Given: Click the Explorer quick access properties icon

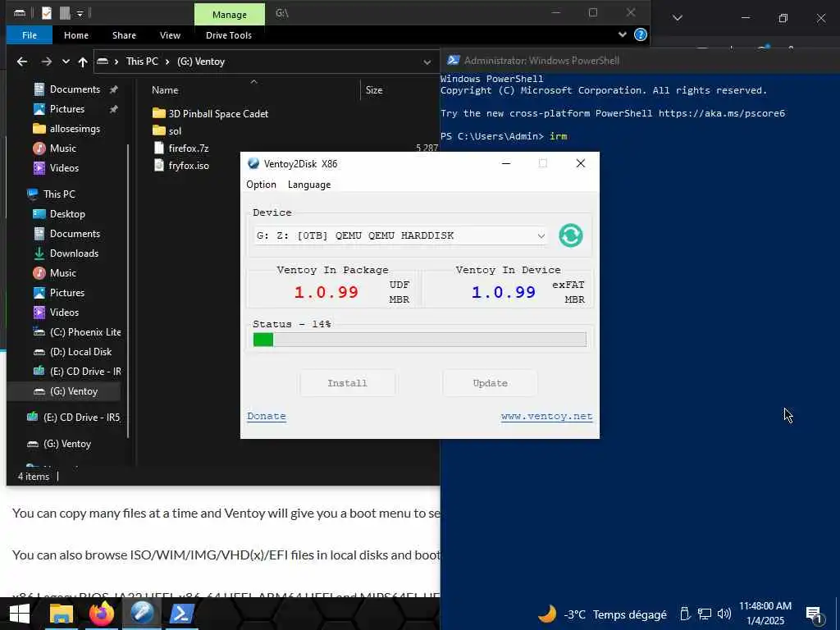Looking at the screenshot, I should [x=47, y=13].
